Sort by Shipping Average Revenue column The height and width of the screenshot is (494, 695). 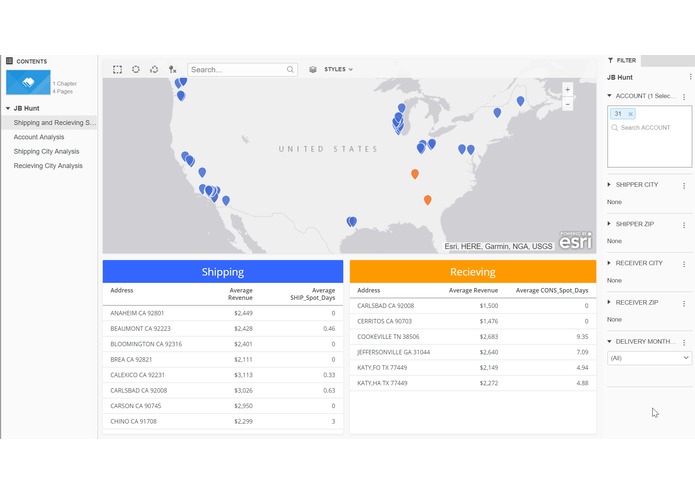point(240,294)
